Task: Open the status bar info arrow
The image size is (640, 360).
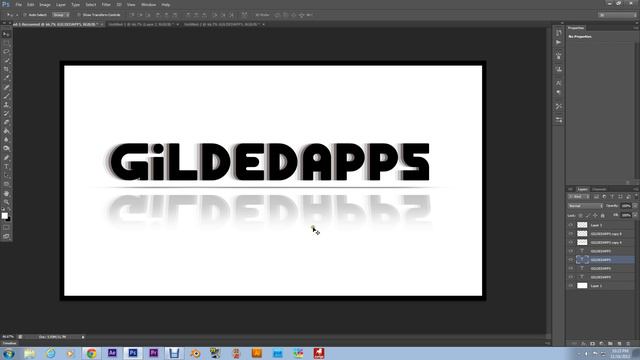Action: pos(83,337)
